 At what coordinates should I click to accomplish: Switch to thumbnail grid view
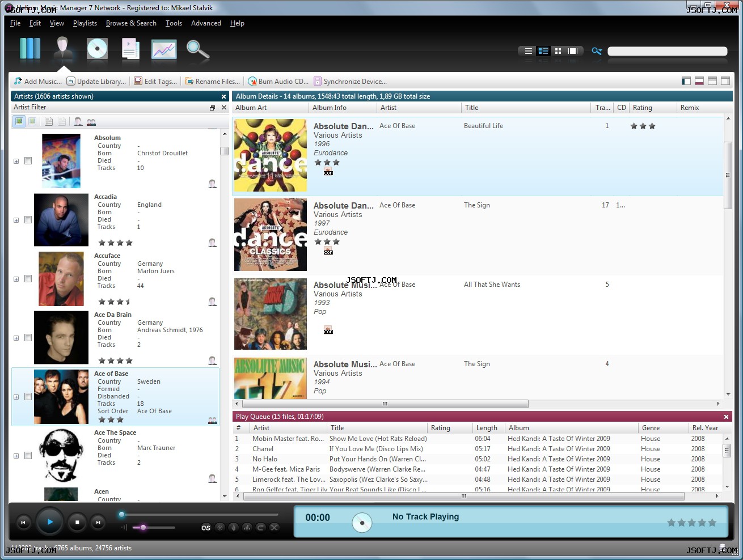coord(558,51)
